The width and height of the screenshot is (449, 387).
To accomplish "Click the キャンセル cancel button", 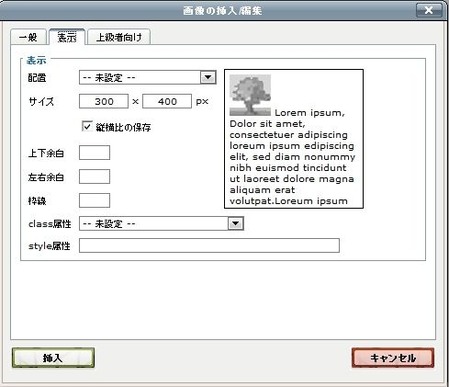I will [393, 358].
